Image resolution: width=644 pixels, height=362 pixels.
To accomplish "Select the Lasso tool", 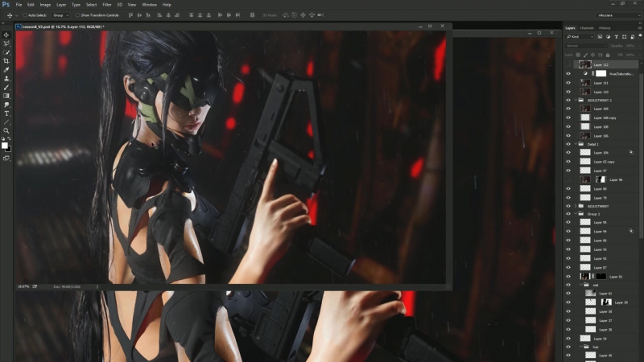I will pos(6,43).
